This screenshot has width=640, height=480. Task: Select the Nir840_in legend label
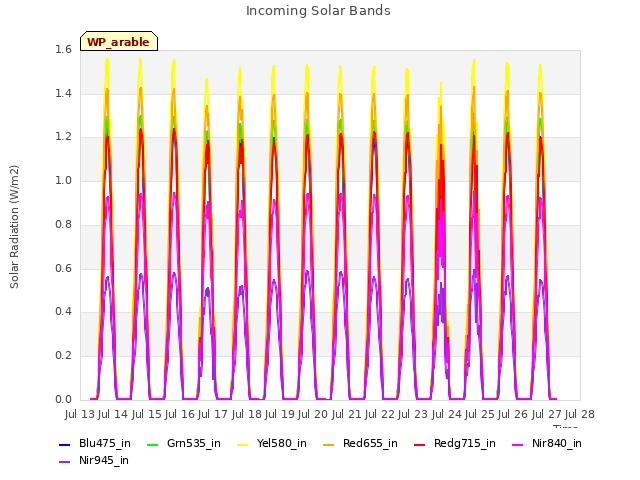point(557,444)
